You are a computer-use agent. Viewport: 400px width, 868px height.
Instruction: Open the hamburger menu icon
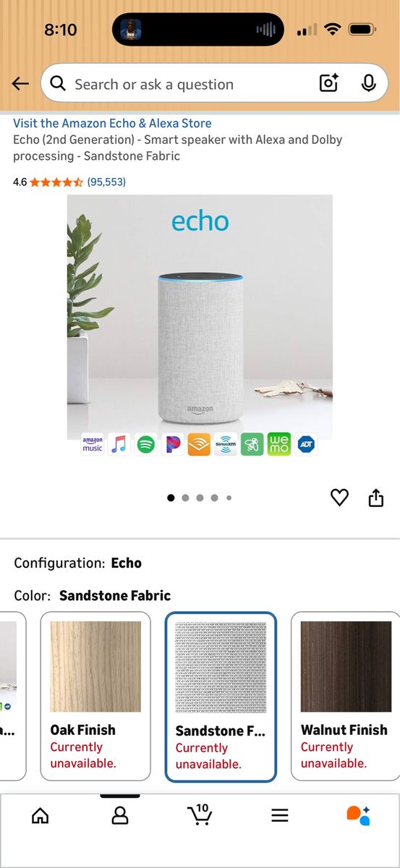280,816
